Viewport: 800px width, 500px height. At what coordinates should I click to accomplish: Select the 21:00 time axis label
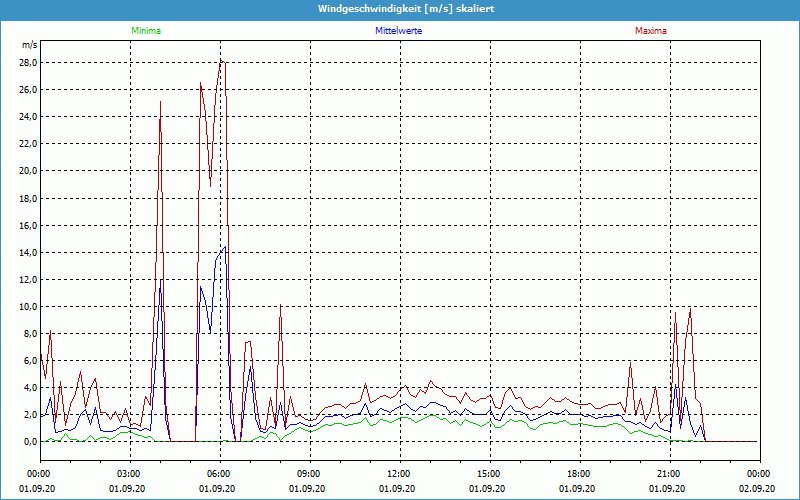669,473
